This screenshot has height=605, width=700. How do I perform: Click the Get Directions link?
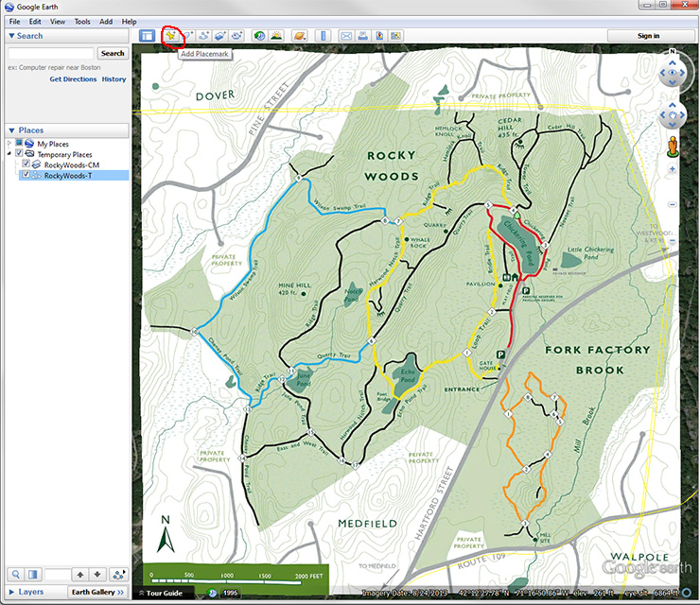73,79
